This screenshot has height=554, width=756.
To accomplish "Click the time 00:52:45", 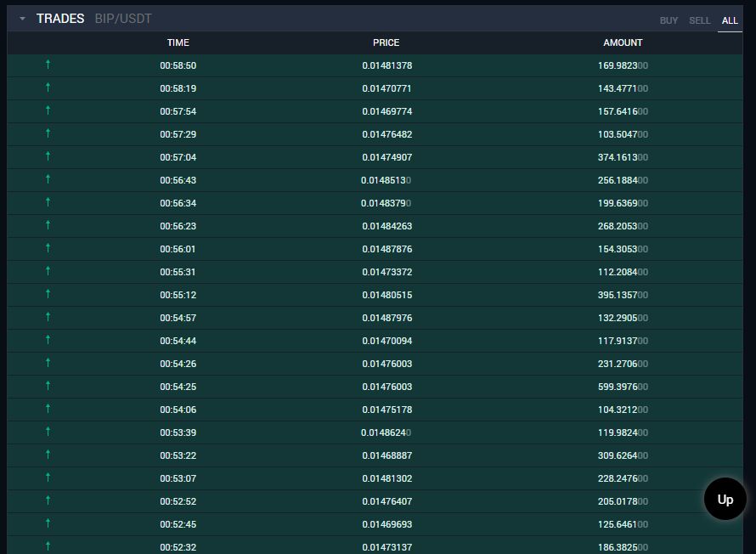I will pos(178,524).
